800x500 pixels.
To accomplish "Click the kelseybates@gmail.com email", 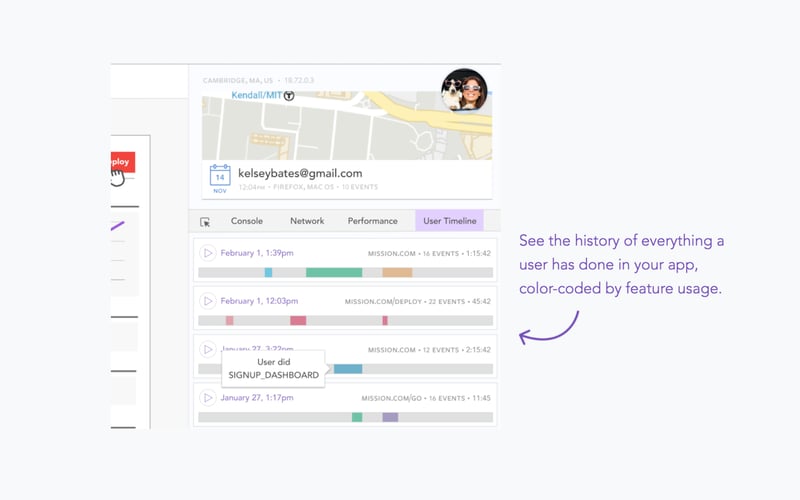I will point(300,173).
